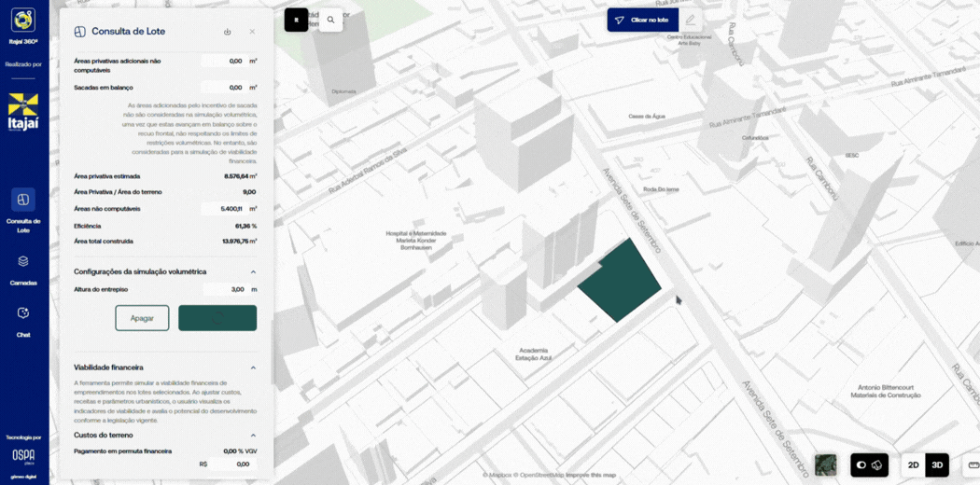Click Área Privativa / Área do terreno 9,00
980x485 pixels.
[249, 192]
